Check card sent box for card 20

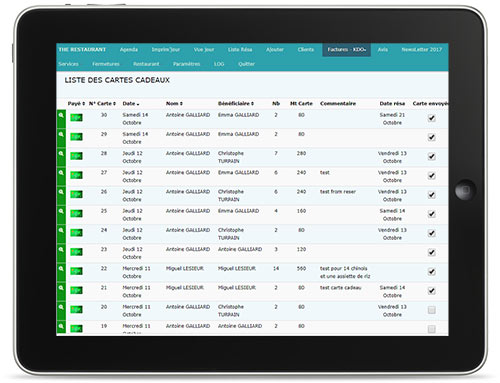[x=432, y=310]
